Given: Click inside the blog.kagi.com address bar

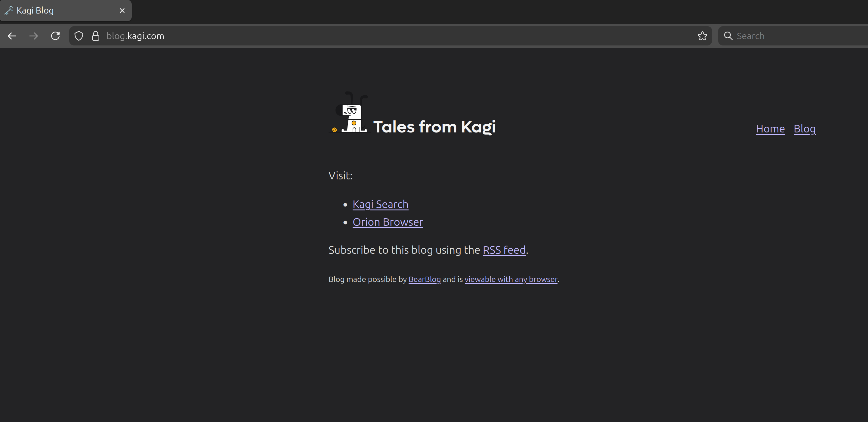Looking at the screenshot, I should point(236,36).
